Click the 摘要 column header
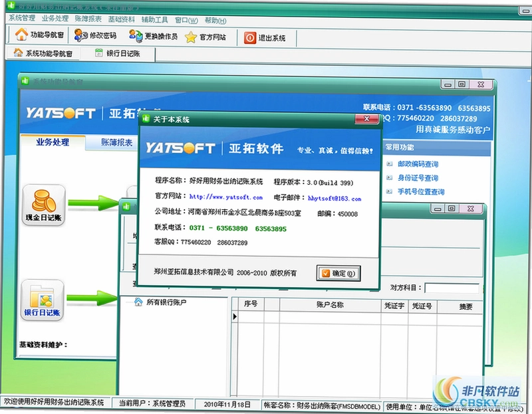Viewport: 532px width, 414px height. [465, 307]
